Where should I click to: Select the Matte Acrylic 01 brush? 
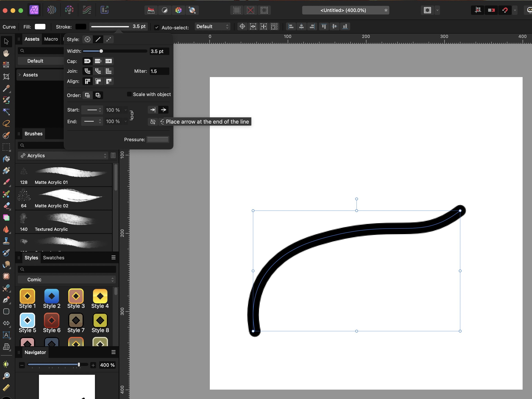coord(64,175)
